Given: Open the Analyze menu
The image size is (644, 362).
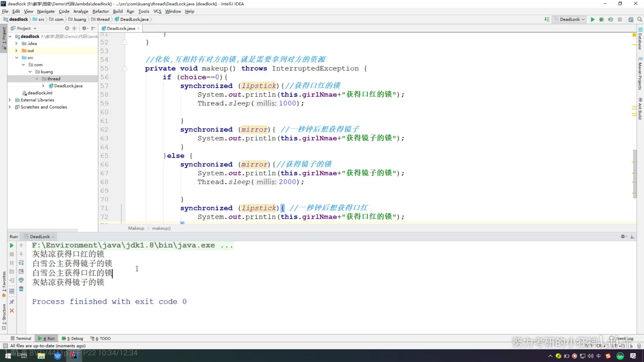Looking at the screenshot, I should pos(80,11).
